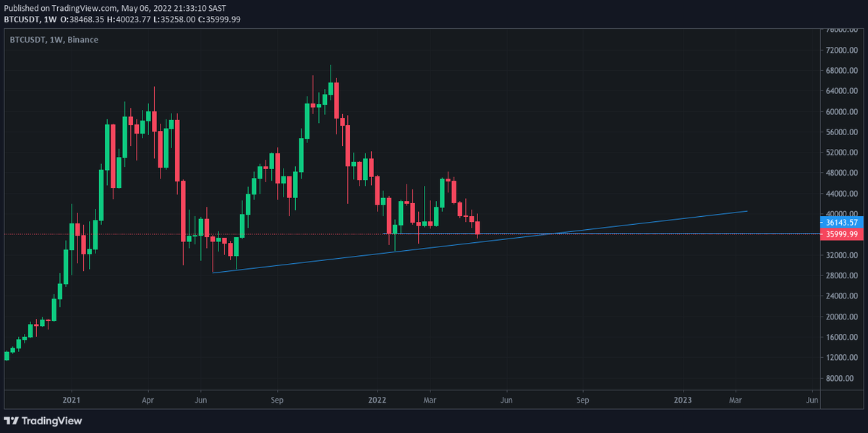Select the BTCUSDT symbol in the chart legend
The image size is (868, 433).
[x=27, y=40]
